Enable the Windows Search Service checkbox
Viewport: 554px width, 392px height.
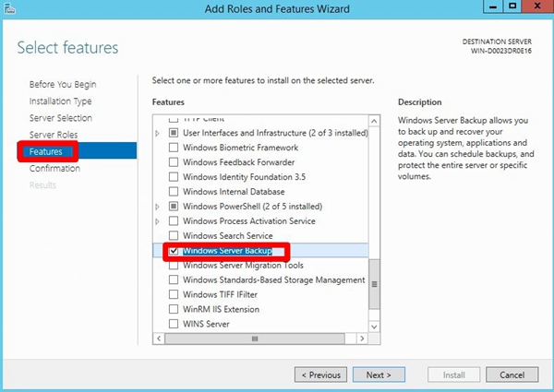coord(174,235)
